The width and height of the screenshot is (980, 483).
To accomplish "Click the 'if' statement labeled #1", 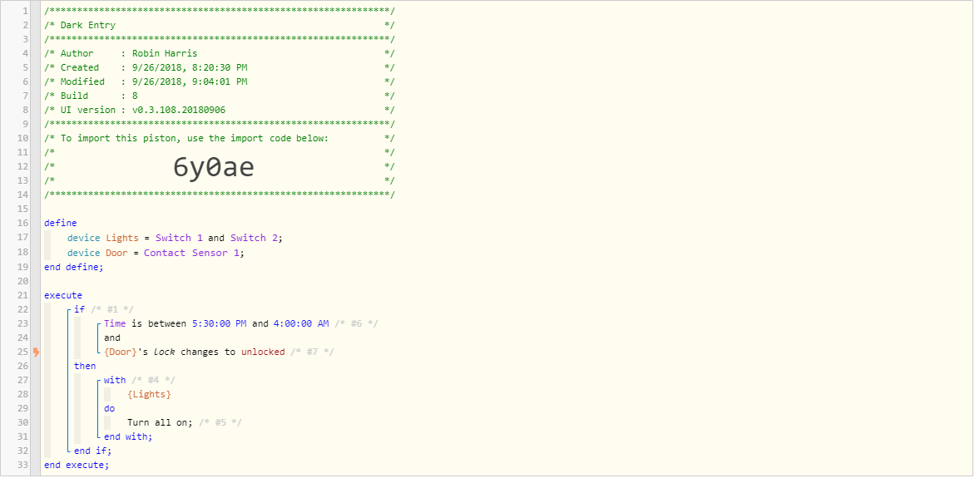I will 79,309.
